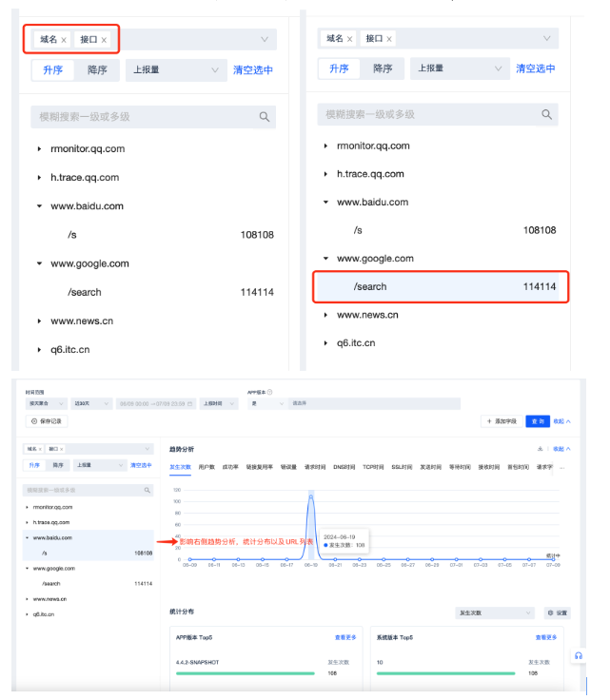Switch to the DNS时间 trend tab

pyautogui.click(x=344, y=467)
